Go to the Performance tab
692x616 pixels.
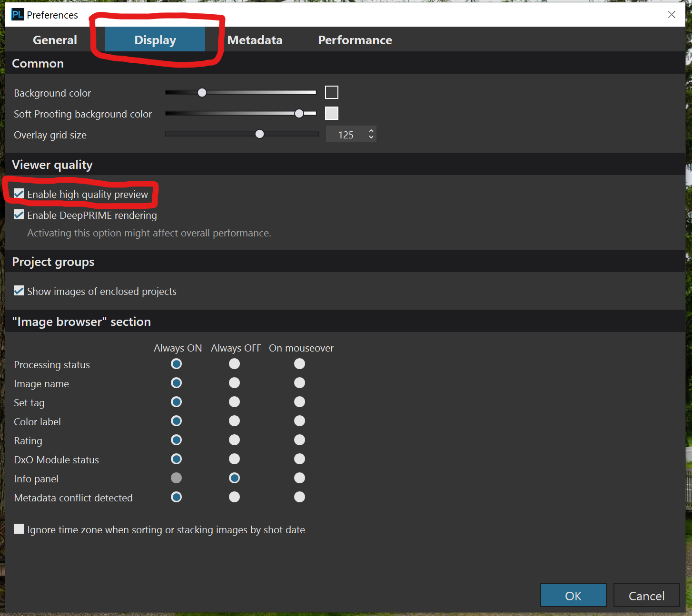point(355,40)
